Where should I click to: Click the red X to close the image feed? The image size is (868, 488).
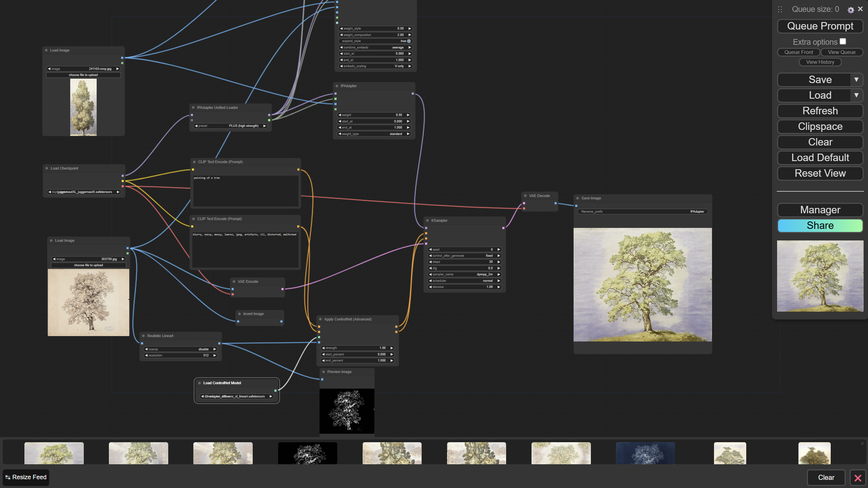coord(858,478)
